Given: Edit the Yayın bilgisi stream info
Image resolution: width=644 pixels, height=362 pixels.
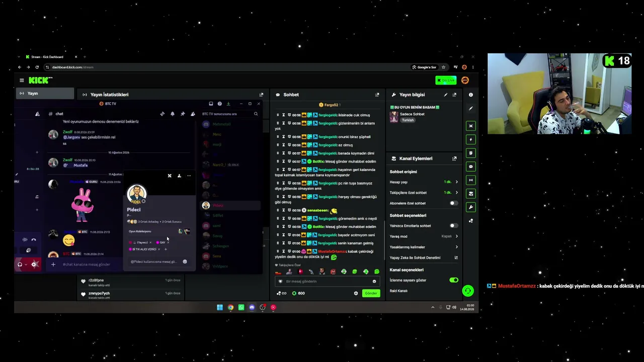Looking at the screenshot, I should (x=445, y=95).
